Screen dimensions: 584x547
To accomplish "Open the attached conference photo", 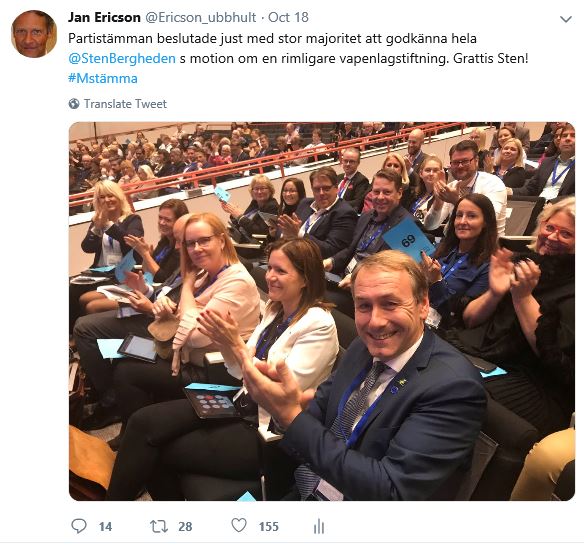I will (322, 311).
